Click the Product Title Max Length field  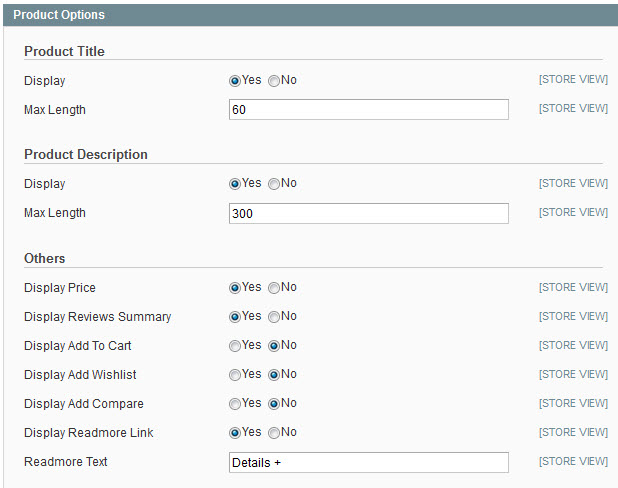pyautogui.click(x=369, y=109)
